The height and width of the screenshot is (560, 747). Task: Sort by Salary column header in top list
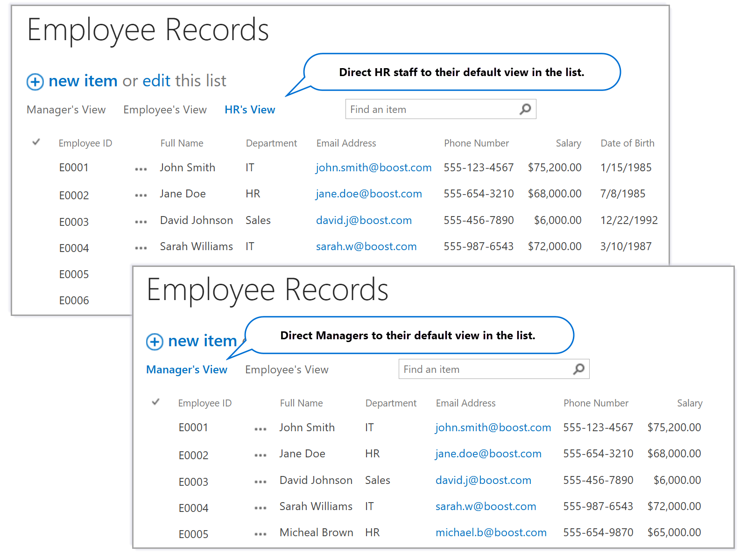click(568, 143)
